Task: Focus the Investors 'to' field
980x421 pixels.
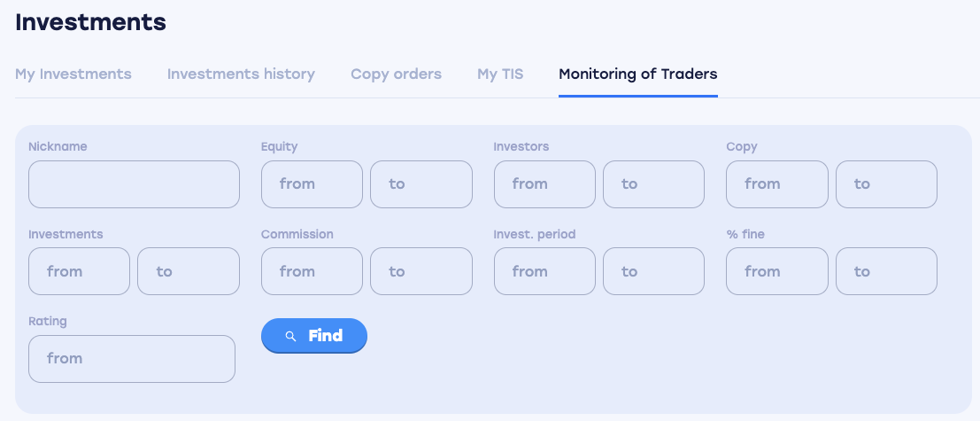Action: point(653,184)
